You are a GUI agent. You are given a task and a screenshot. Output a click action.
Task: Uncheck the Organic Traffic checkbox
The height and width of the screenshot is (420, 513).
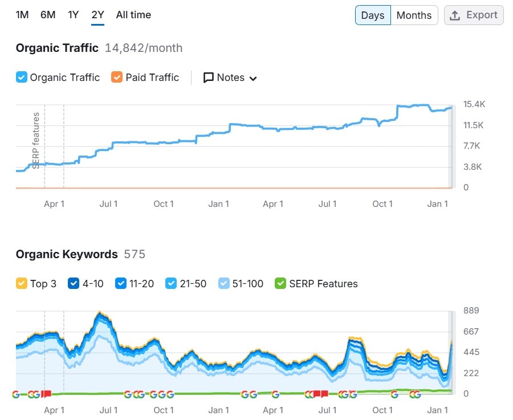tap(22, 78)
